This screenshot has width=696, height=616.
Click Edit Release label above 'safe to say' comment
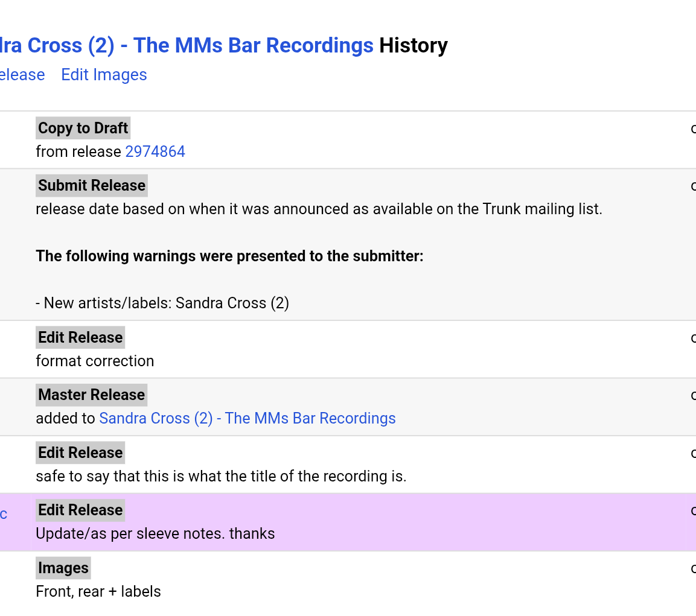[80, 452]
